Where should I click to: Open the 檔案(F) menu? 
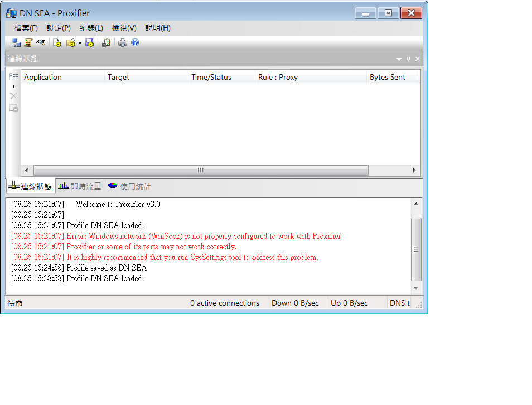(26, 28)
